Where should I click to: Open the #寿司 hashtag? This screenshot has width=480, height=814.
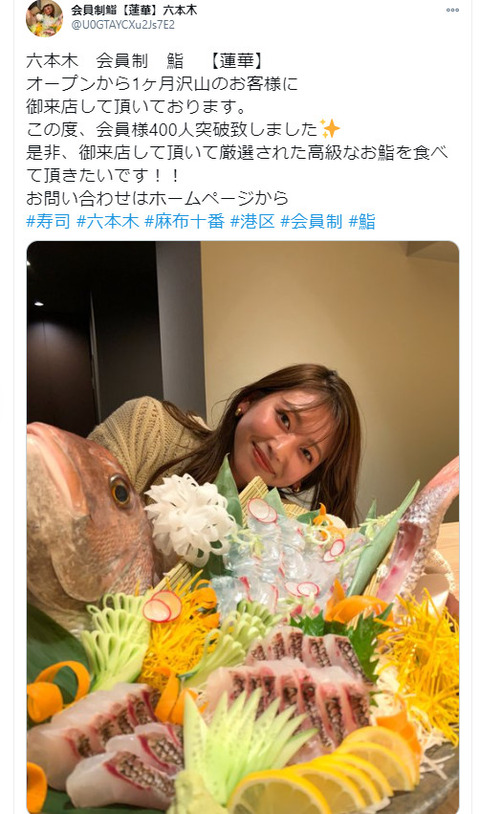(x=48, y=222)
